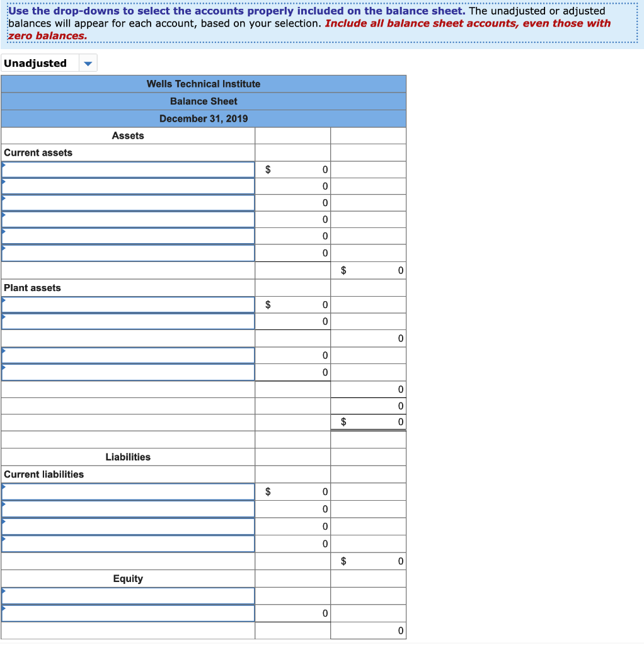Open the second Current liabilities account dropdown

coord(128,509)
